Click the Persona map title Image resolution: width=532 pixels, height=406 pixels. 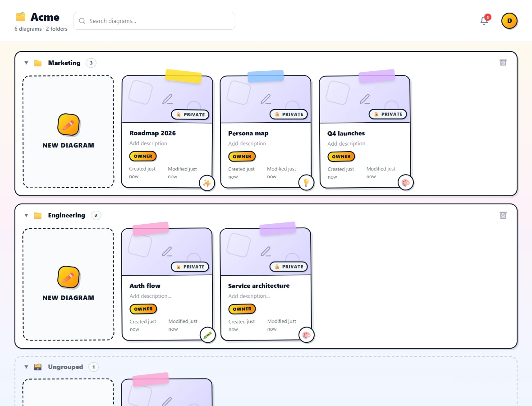pyautogui.click(x=248, y=134)
